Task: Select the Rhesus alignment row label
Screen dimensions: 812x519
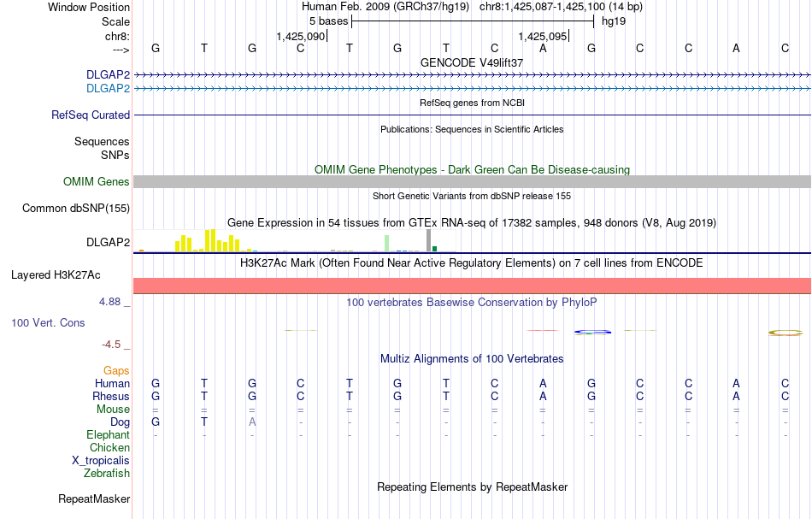Action: [111, 396]
